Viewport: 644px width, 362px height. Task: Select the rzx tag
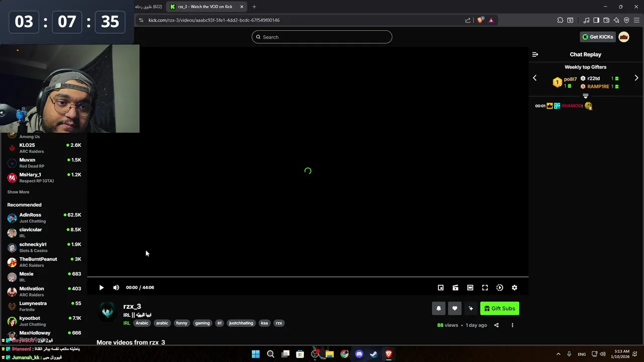[279, 323]
